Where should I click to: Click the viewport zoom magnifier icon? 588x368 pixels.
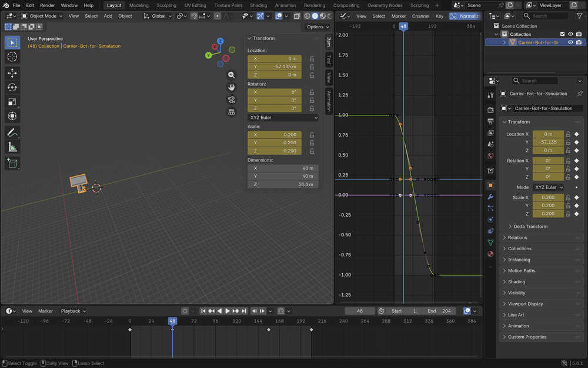point(232,75)
